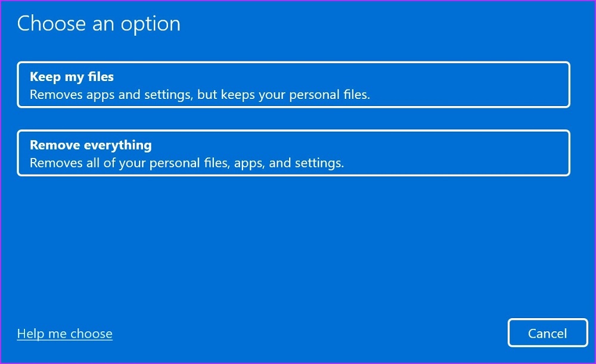Cancel the reset dialog
This screenshot has width=596, height=364.
point(548,333)
